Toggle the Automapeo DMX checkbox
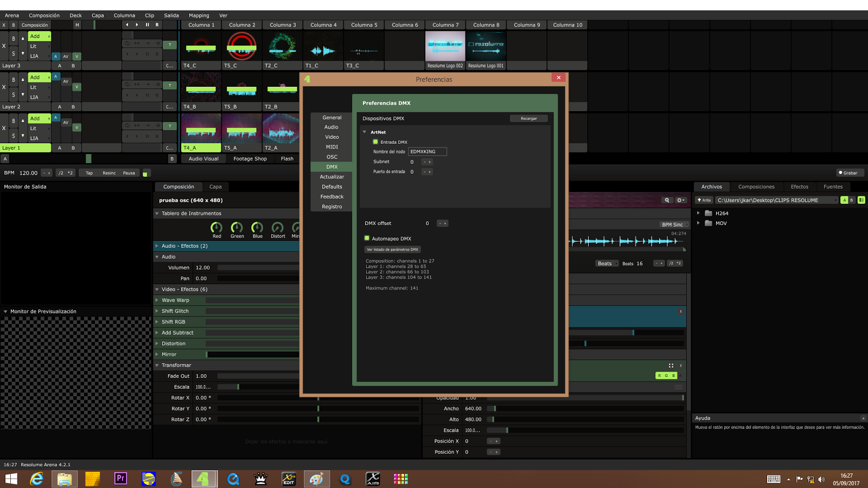The image size is (868, 488). click(367, 238)
